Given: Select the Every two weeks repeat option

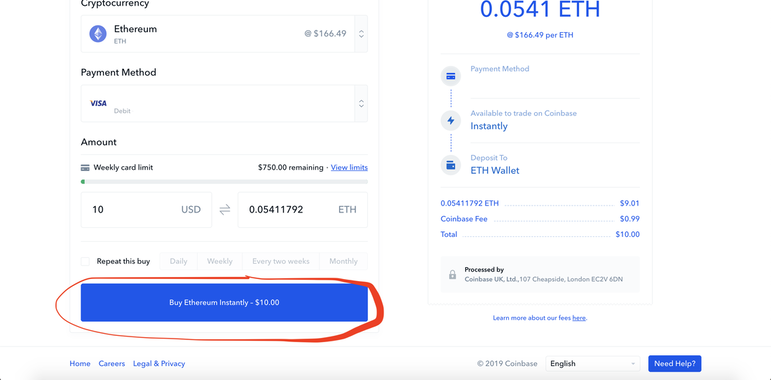Looking at the screenshot, I should 281,262.
